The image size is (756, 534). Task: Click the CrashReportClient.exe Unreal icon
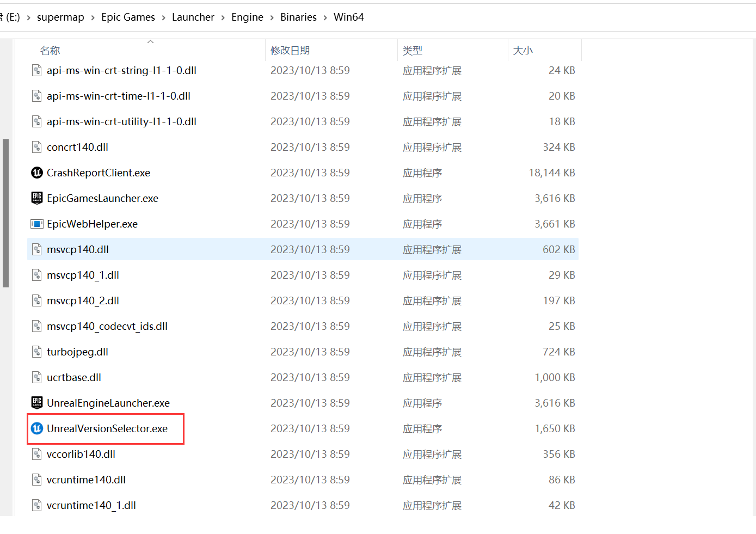(37, 173)
